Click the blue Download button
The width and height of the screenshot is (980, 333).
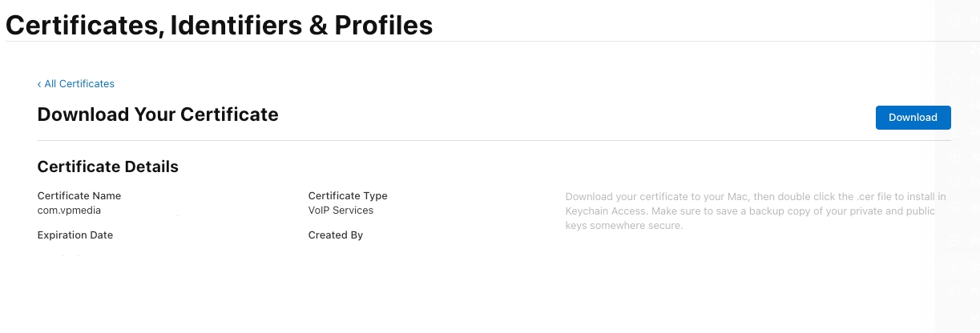click(x=913, y=117)
